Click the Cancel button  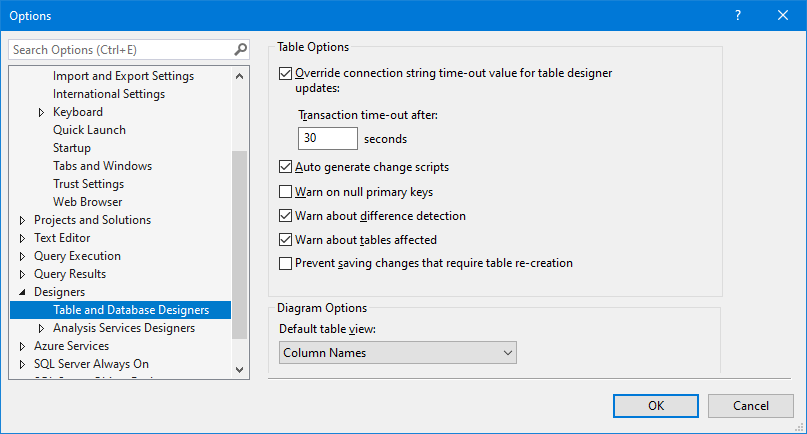click(x=750, y=405)
